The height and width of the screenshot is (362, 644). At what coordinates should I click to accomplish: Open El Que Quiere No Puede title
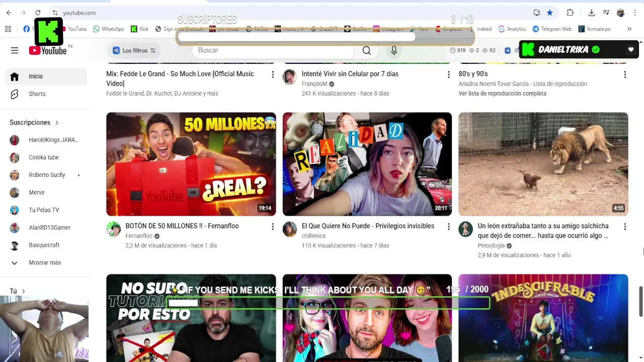(368, 226)
